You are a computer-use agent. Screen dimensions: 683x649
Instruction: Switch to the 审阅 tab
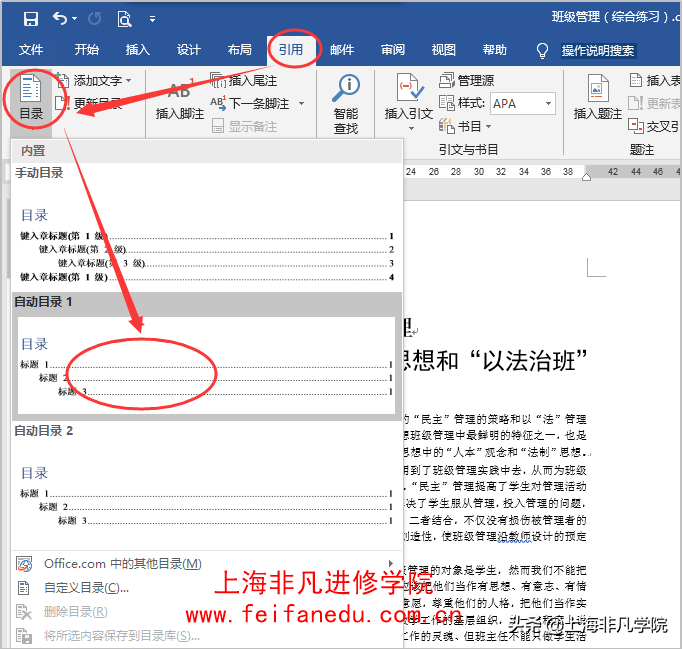click(393, 50)
